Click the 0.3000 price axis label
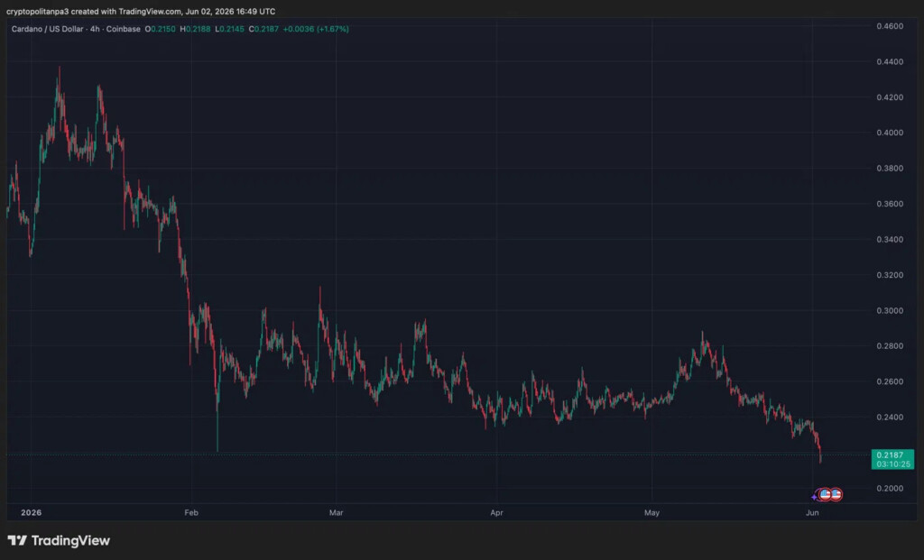This screenshot has width=924, height=560. click(x=889, y=310)
